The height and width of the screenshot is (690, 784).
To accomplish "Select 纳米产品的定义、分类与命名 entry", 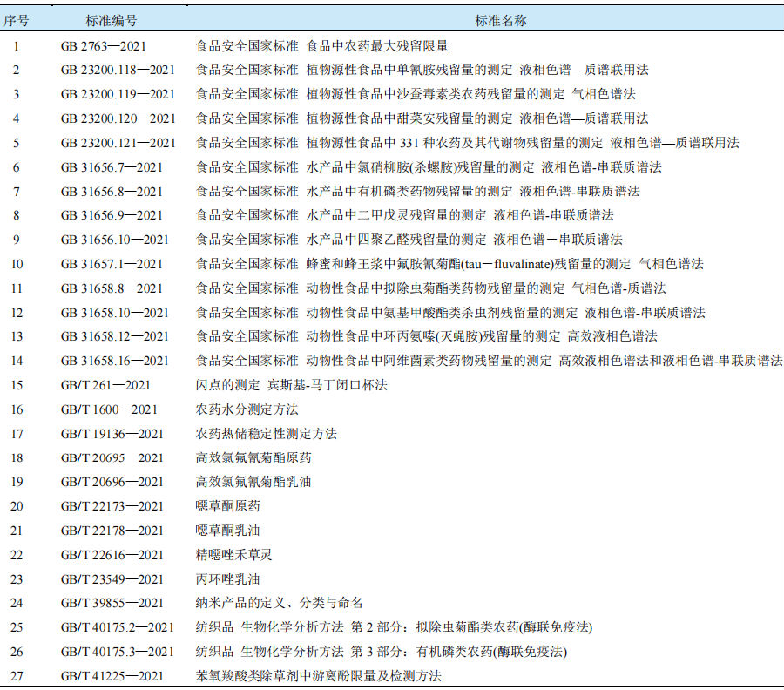I will (x=279, y=603).
